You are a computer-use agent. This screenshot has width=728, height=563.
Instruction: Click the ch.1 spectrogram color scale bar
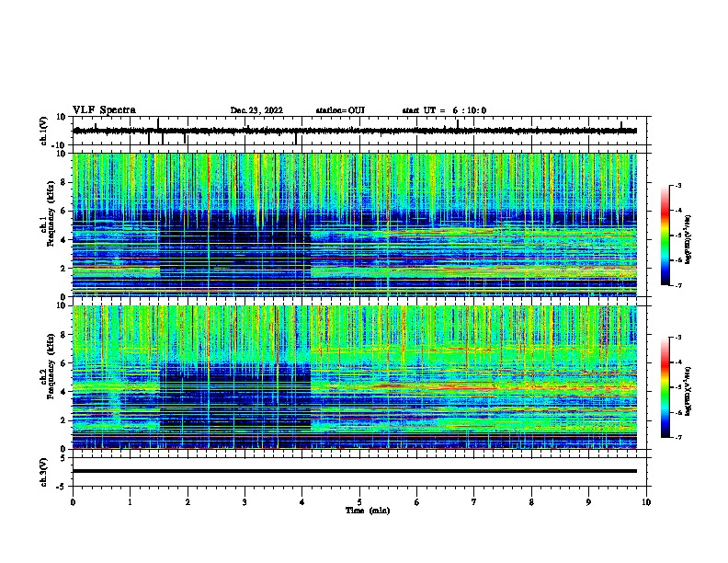pos(665,236)
